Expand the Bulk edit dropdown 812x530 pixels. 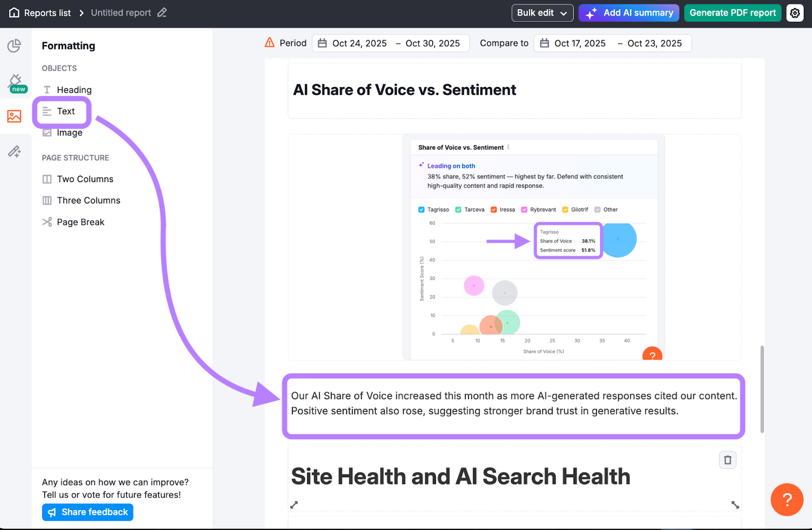(542, 13)
